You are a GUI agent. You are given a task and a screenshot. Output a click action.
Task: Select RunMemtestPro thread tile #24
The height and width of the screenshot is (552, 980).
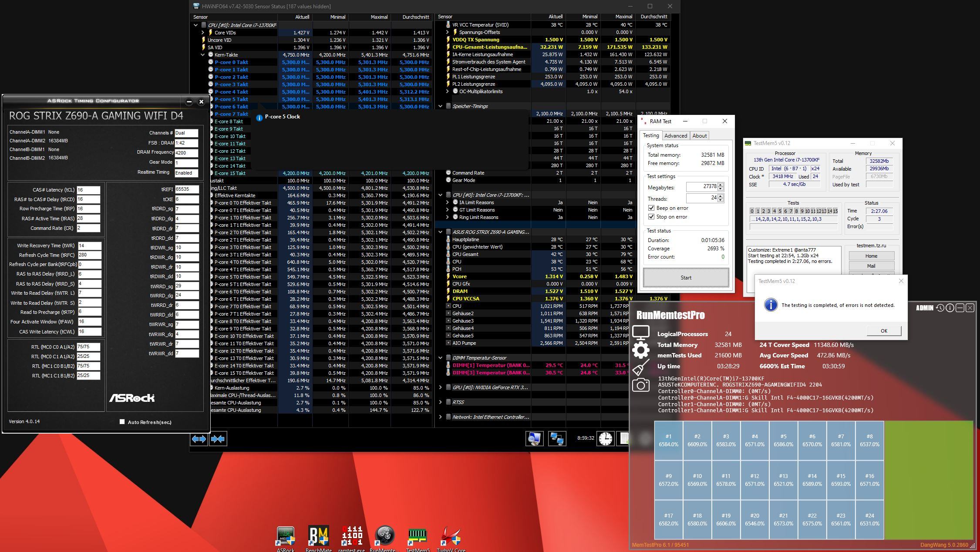pyautogui.click(x=869, y=519)
